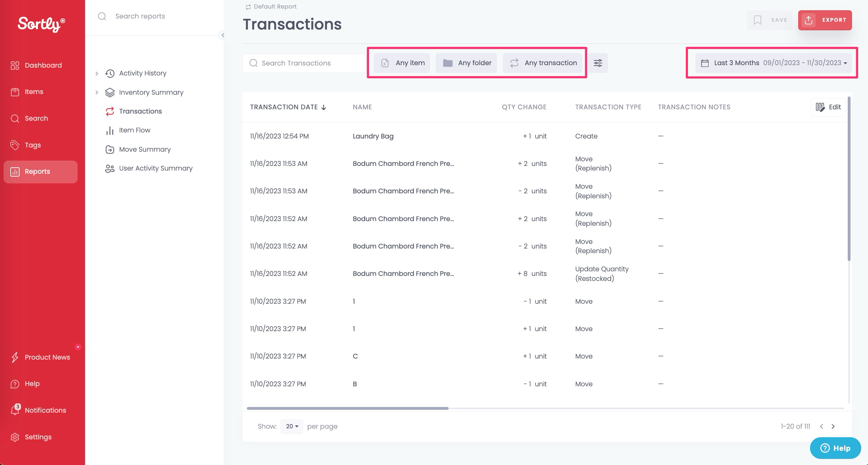The image size is (868, 465).
Task: Open the Transactions report icon in sidebar
Action: tap(110, 111)
